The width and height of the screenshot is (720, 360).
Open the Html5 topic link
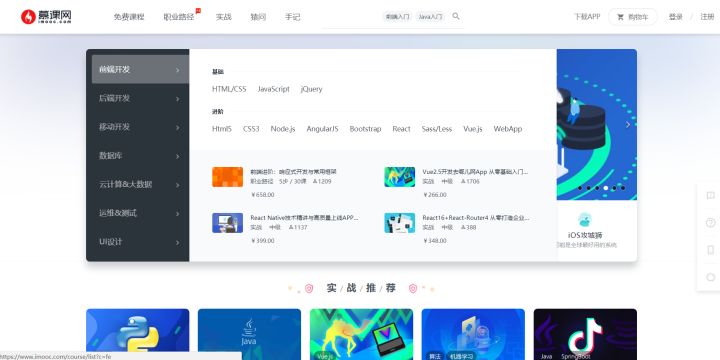click(222, 129)
